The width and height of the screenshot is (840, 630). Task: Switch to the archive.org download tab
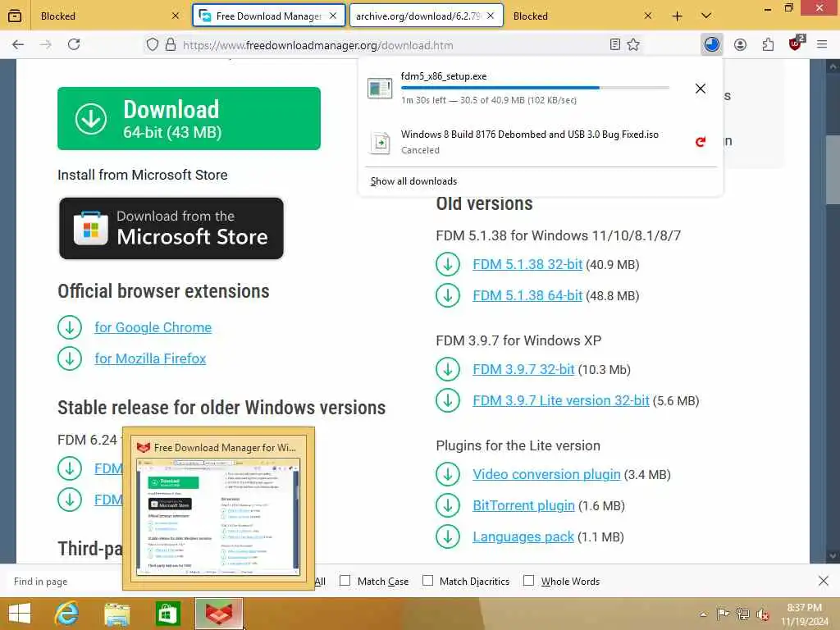tap(426, 16)
